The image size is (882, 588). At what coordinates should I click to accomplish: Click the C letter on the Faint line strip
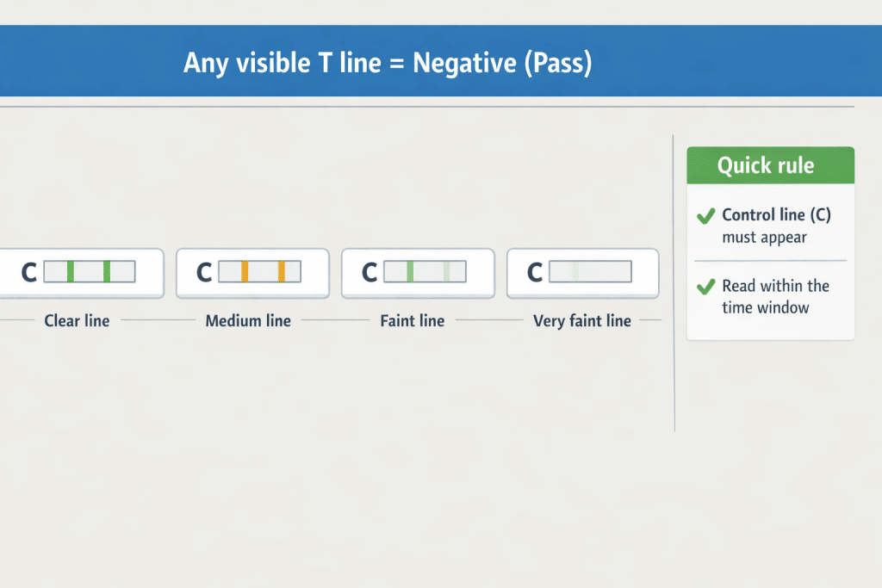pos(369,273)
